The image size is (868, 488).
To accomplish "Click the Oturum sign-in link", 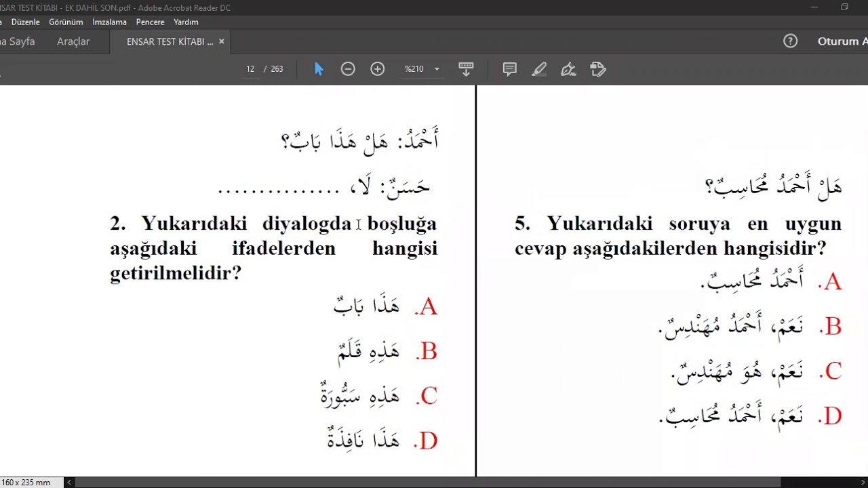I will click(x=842, y=41).
